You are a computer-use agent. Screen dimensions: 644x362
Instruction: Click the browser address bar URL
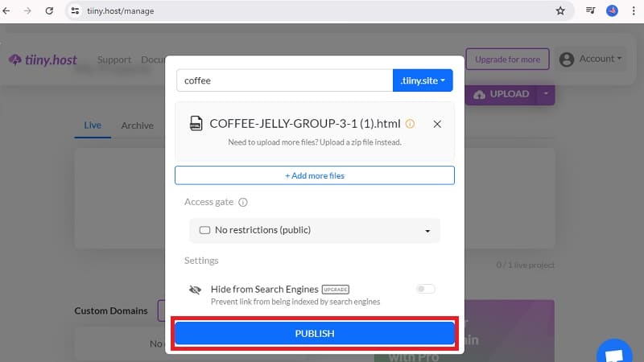click(120, 11)
